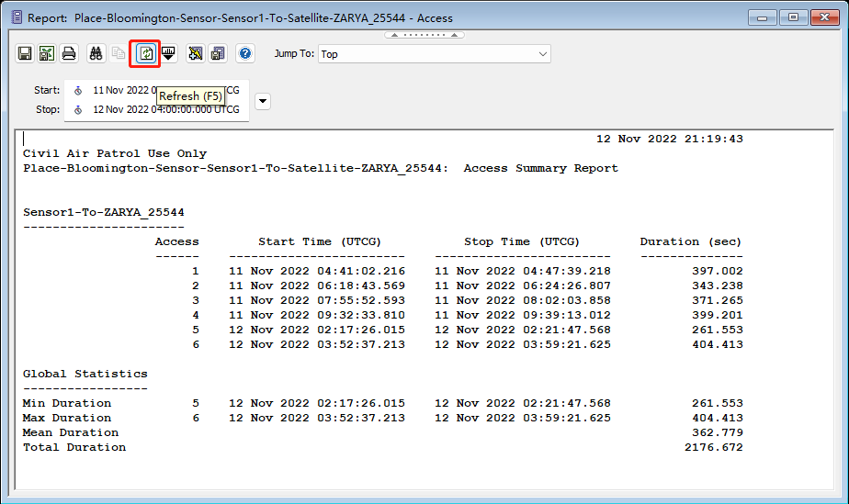Click the report window title bar icon

14,17
